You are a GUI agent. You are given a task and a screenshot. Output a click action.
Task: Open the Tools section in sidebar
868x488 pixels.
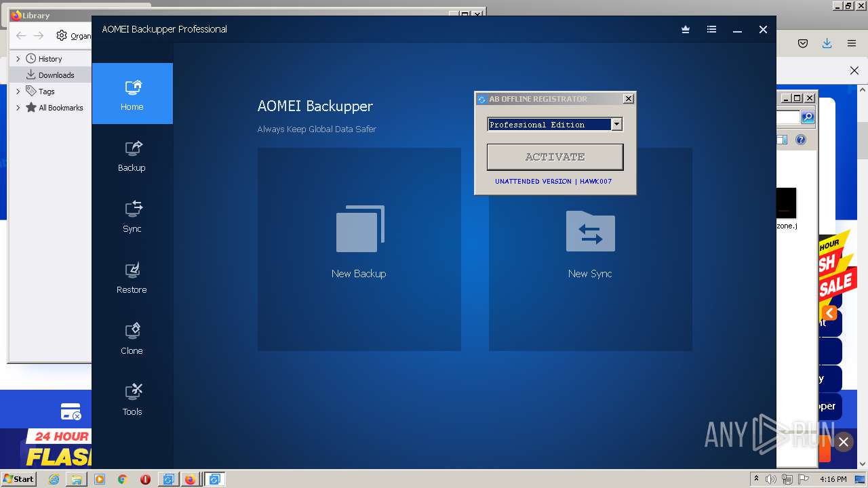(x=132, y=399)
